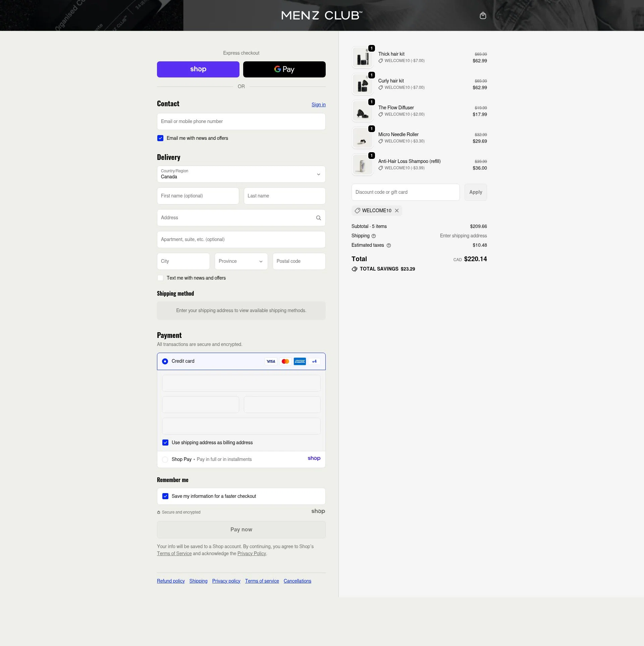
Task: Expand the Province dropdown
Action: (x=241, y=261)
